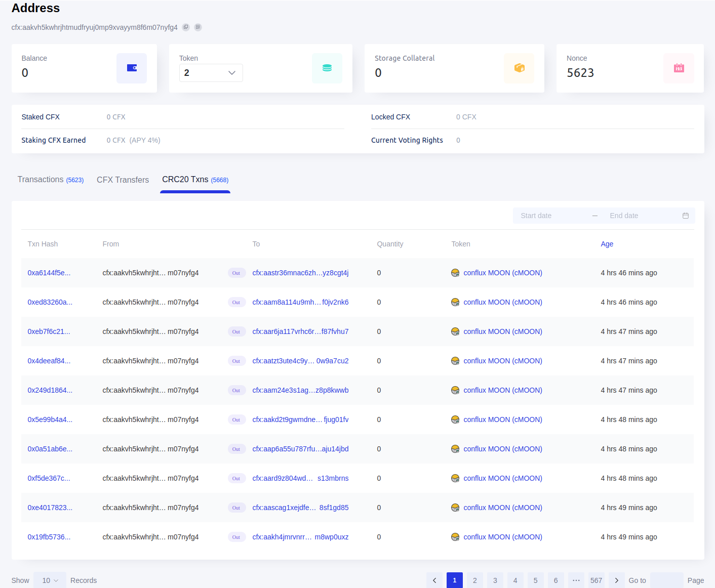The image size is (715, 588).
Task: Click the Nonce value 5623
Action: (x=580, y=73)
